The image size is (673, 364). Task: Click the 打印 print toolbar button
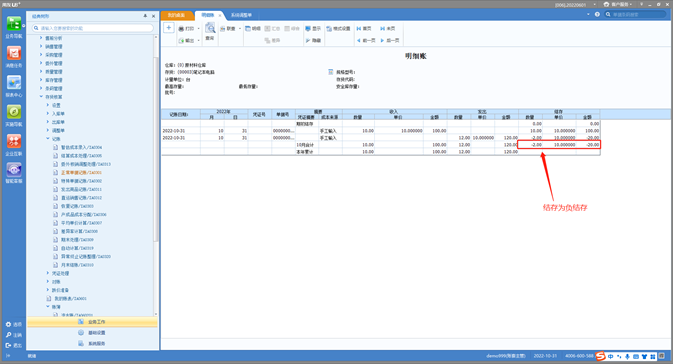(x=187, y=28)
